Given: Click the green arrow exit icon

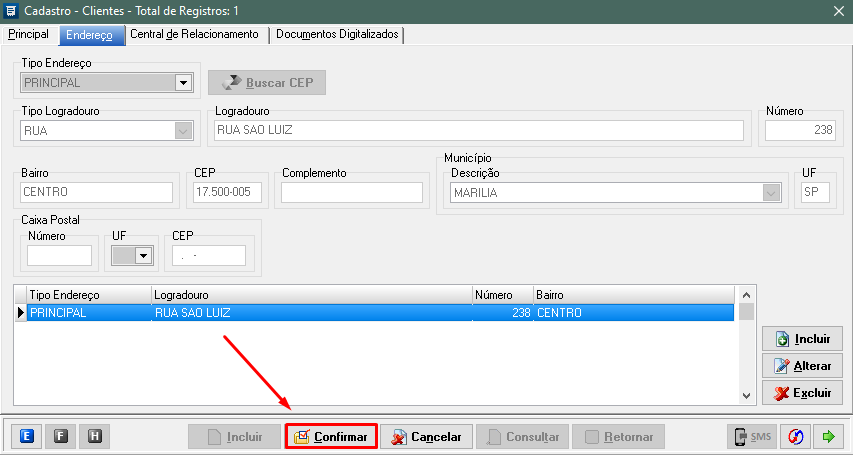Looking at the screenshot, I should click(828, 436).
